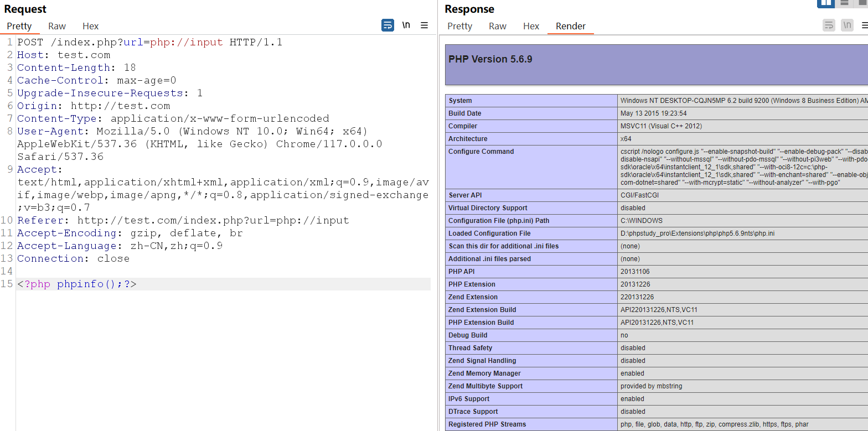
Task: Click the 'Additional .ini files parsed' label
Action: point(489,259)
